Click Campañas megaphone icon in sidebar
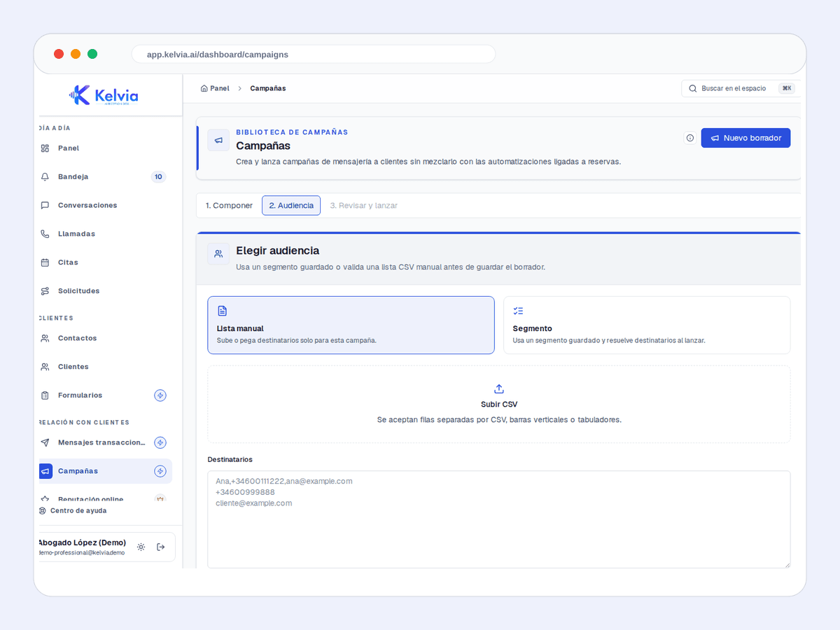The height and width of the screenshot is (630, 840). pos(45,471)
